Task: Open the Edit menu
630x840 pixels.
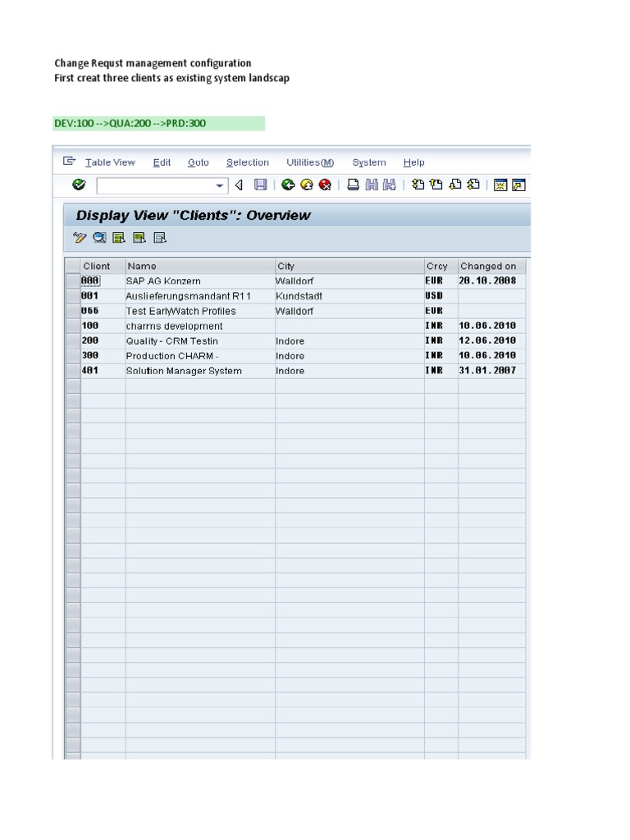Action: 162,162
